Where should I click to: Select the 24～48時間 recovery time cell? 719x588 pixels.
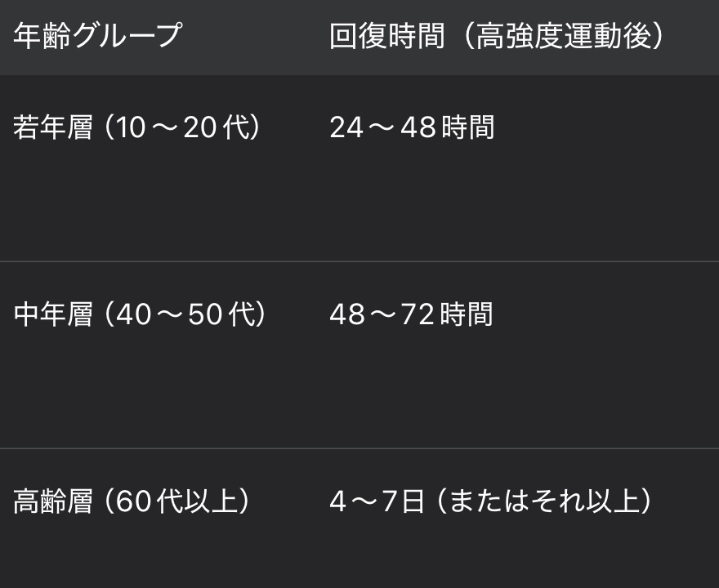(x=412, y=127)
